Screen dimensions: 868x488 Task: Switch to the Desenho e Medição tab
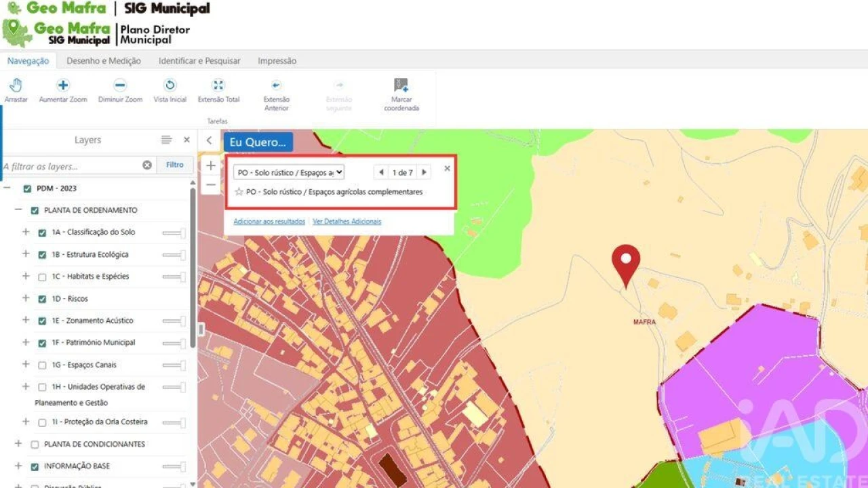tap(104, 61)
